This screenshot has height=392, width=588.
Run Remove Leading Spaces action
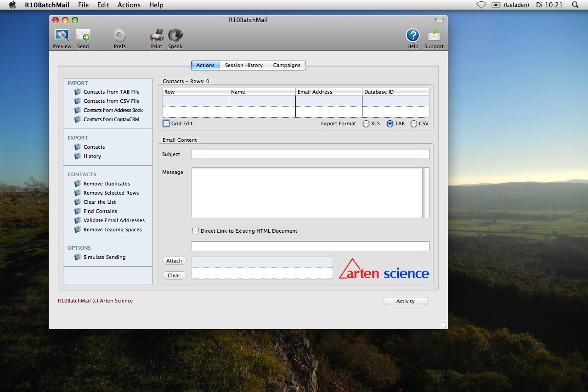(113, 230)
